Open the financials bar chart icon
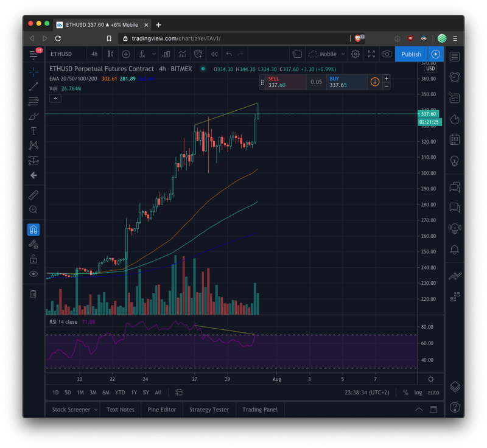487x448 pixels. click(x=166, y=54)
